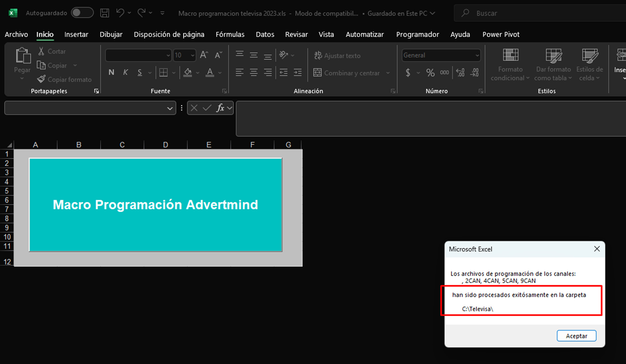Open the General number format dropdown

click(x=477, y=55)
